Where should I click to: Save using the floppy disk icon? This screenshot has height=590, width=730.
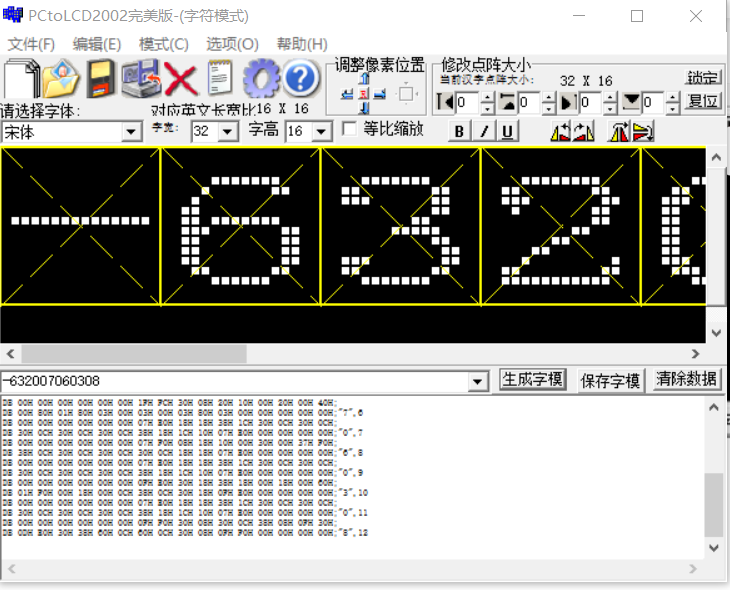pos(101,78)
